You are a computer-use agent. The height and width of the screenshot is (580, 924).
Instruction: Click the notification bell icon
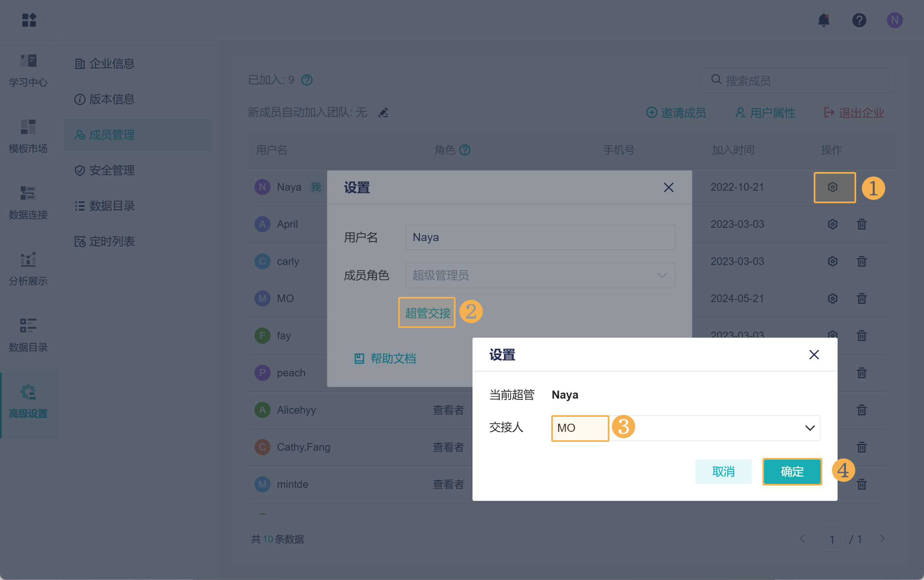point(823,20)
